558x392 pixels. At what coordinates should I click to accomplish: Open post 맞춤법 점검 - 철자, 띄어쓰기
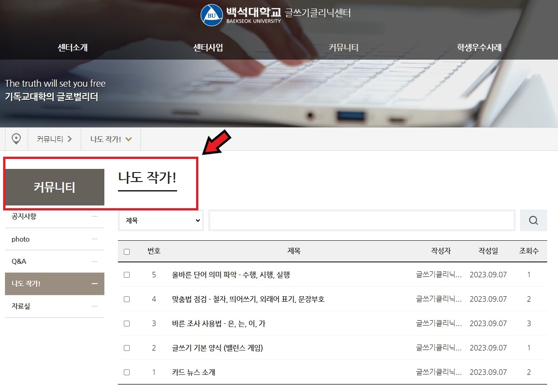[248, 299]
